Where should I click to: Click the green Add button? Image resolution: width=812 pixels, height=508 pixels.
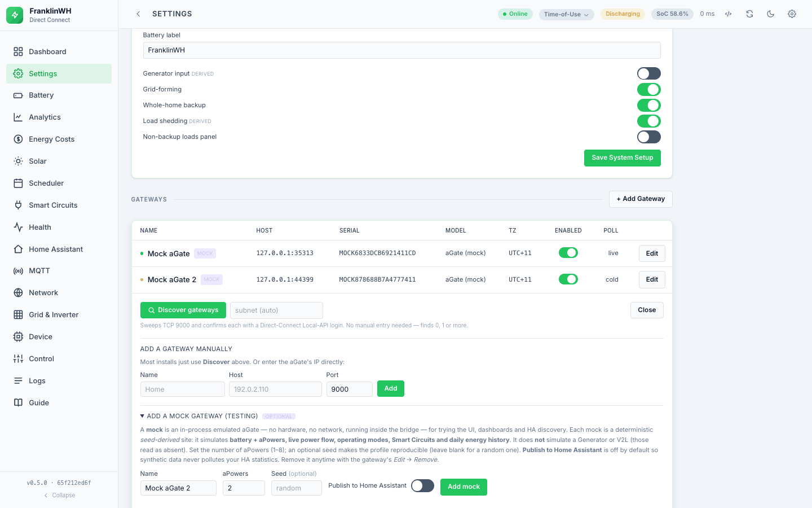click(391, 389)
